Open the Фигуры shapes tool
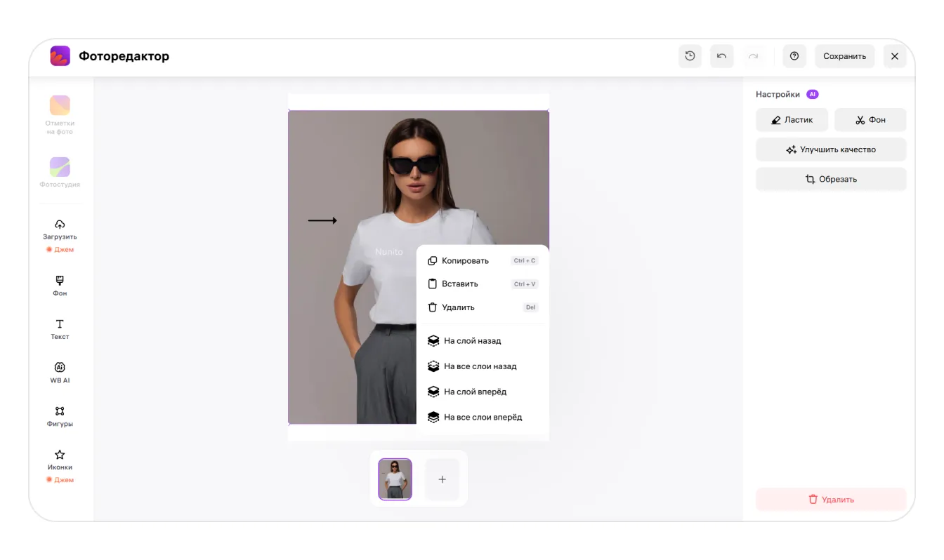Image resolution: width=944 pixels, height=560 pixels. coord(60,415)
